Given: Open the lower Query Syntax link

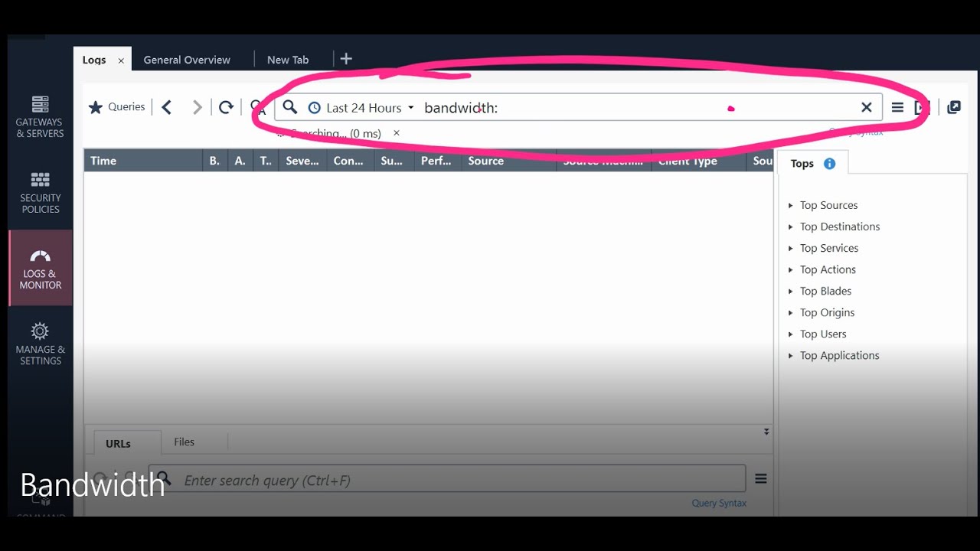Looking at the screenshot, I should click(x=719, y=503).
